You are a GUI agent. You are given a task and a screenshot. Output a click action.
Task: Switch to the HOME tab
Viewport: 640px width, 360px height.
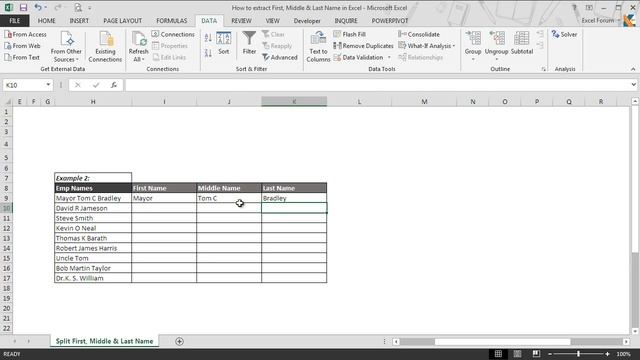click(47, 20)
